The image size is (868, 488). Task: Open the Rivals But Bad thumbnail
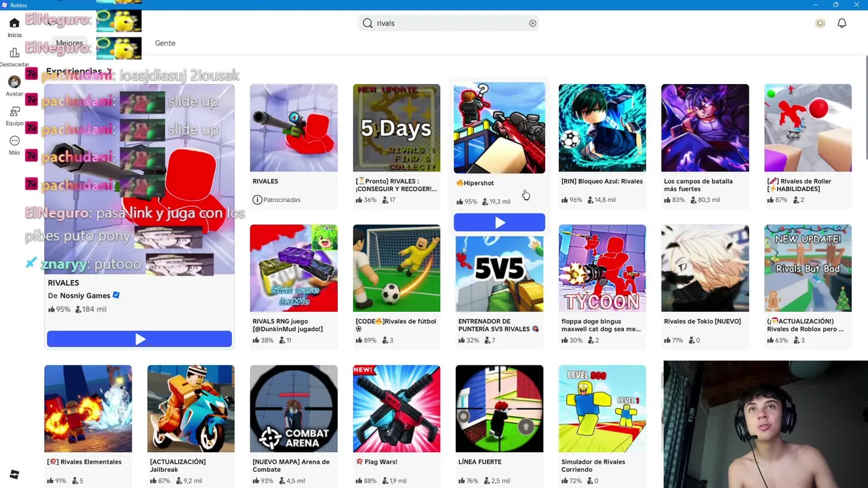tap(808, 268)
